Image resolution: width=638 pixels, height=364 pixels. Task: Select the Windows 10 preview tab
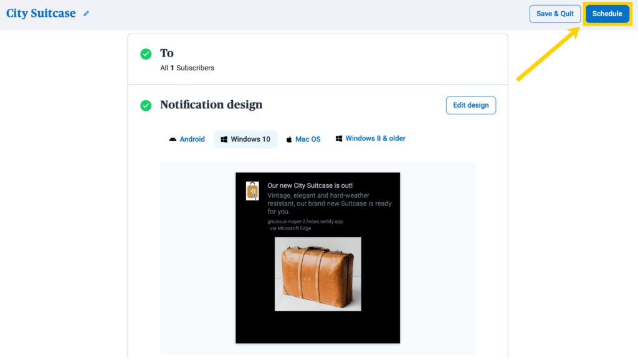tap(245, 139)
